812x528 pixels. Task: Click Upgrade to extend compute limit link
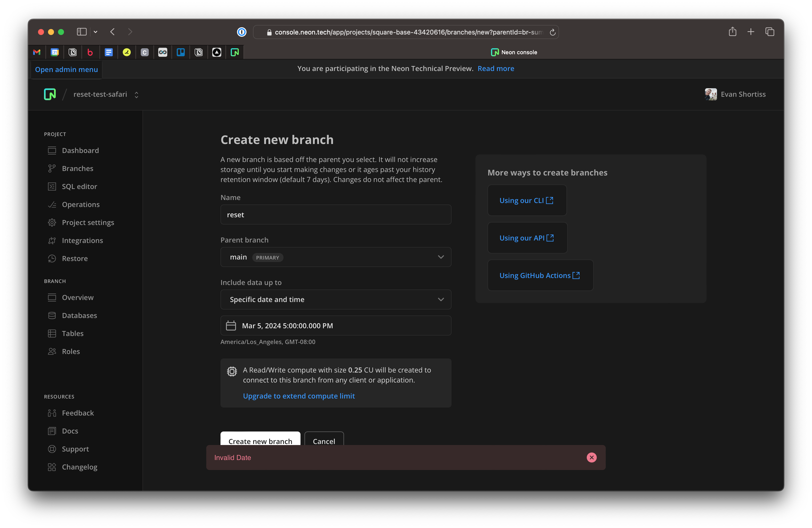(x=298, y=396)
